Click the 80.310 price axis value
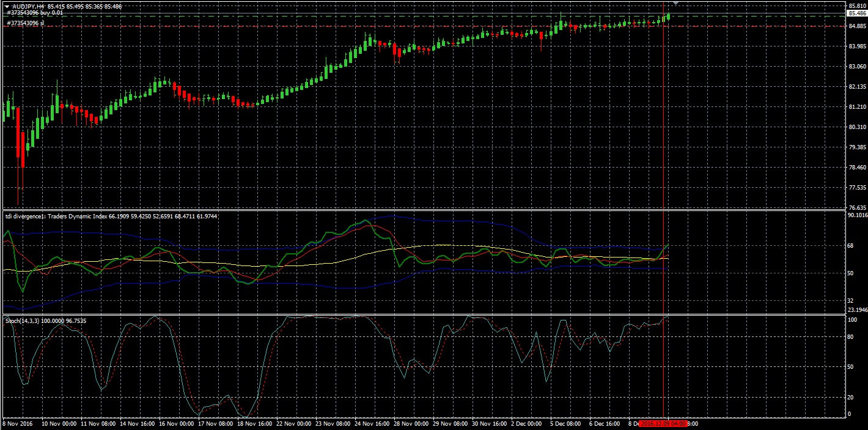 click(856, 127)
